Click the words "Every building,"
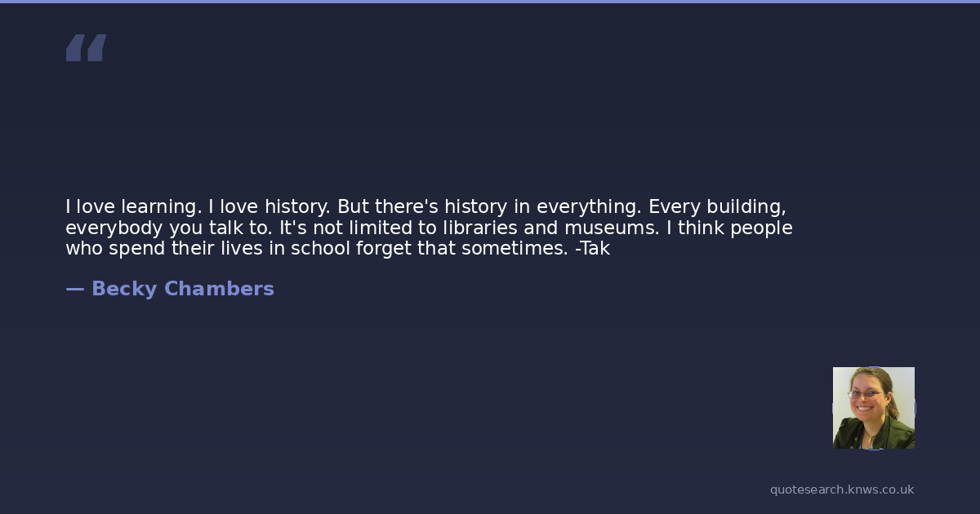Image resolution: width=980 pixels, height=514 pixels. (x=717, y=207)
